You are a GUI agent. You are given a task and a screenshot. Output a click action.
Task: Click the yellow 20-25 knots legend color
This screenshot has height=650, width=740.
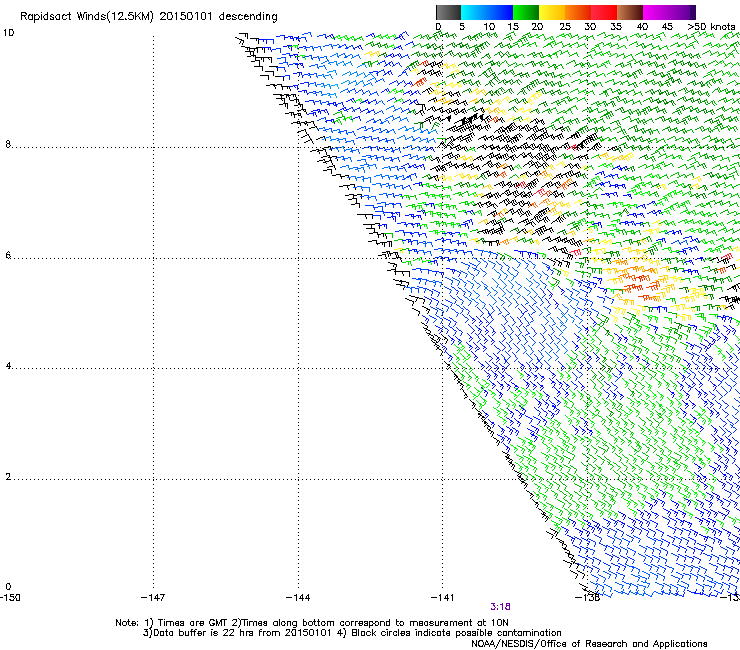[x=552, y=12]
